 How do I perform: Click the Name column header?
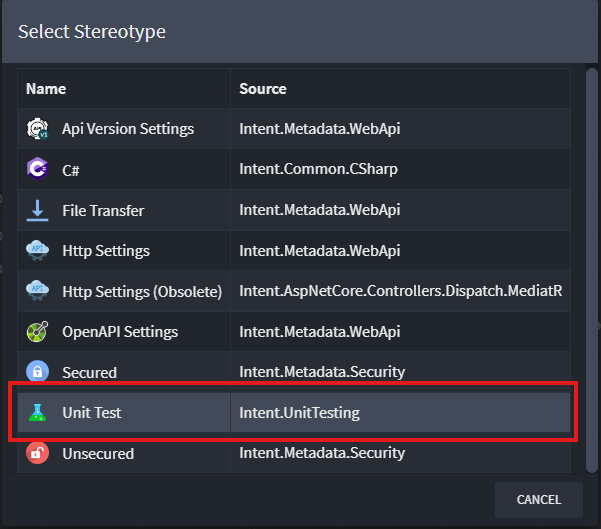point(123,89)
